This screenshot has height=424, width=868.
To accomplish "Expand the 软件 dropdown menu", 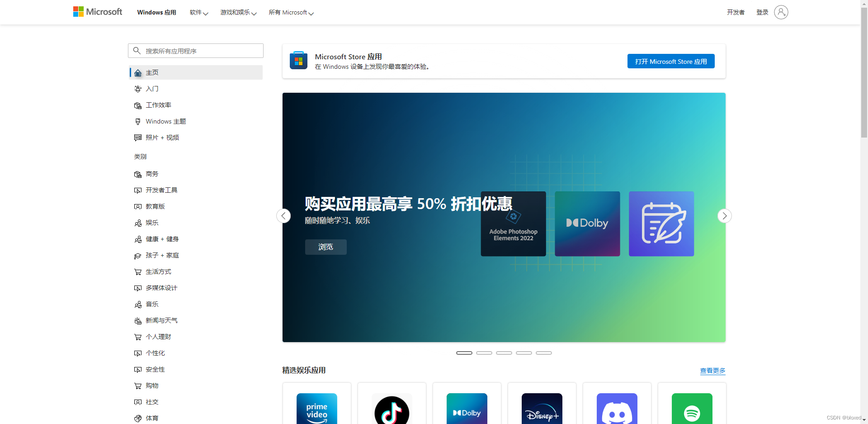I will tap(199, 12).
